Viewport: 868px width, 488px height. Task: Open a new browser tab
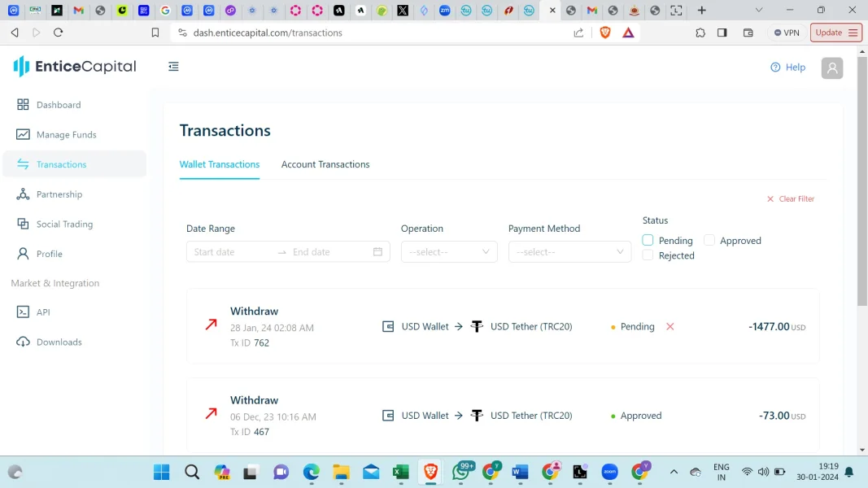(701, 10)
